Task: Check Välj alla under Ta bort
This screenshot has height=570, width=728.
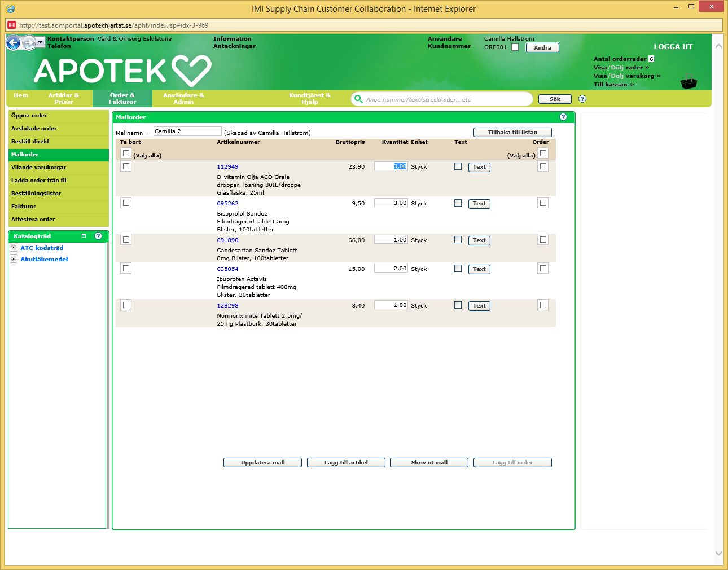Action: point(126,153)
